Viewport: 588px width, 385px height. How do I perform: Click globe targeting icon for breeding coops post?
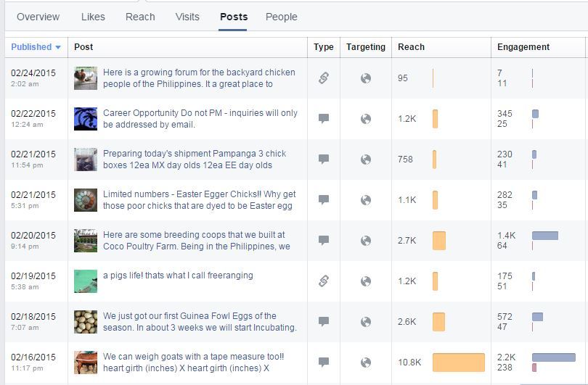(x=366, y=240)
